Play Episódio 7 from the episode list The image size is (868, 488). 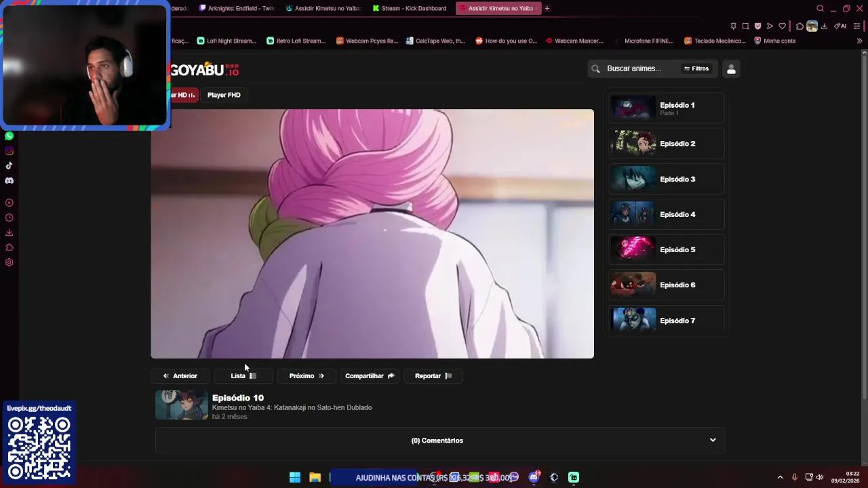(x=666, y=319)
